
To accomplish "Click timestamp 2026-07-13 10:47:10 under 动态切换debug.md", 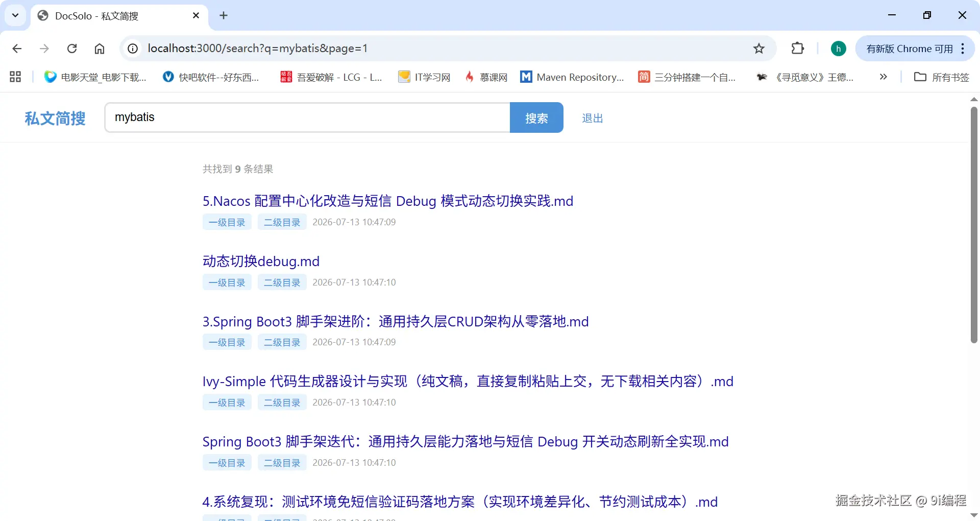I will tap(354, 282).
